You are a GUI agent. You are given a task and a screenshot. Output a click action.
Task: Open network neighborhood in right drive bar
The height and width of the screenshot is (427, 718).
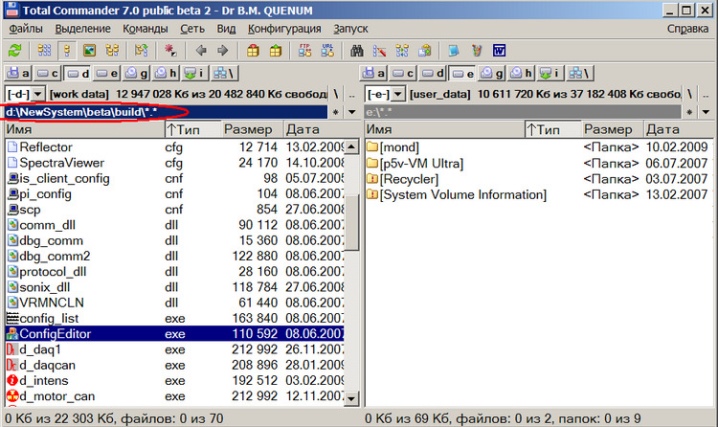(580, 73)
